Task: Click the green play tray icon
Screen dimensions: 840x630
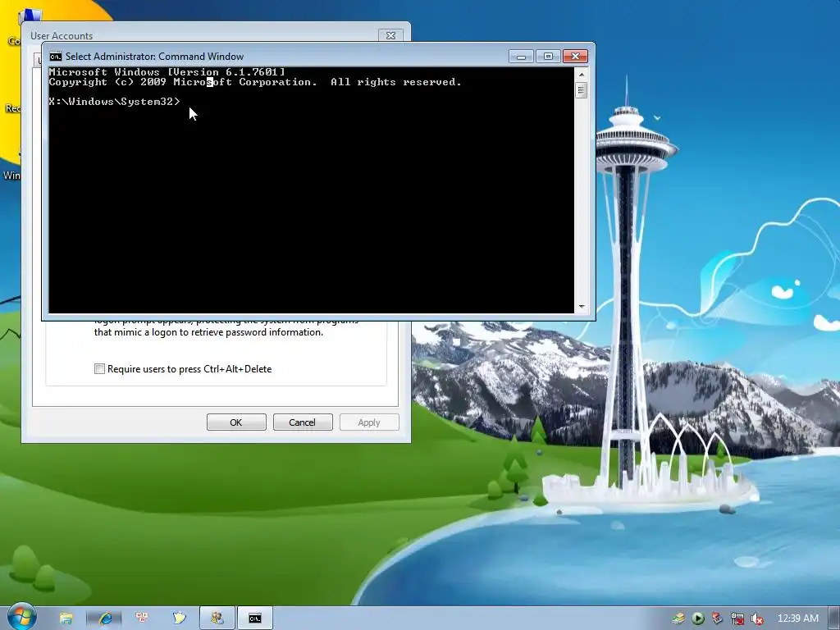Action: (x=697, y=619)
